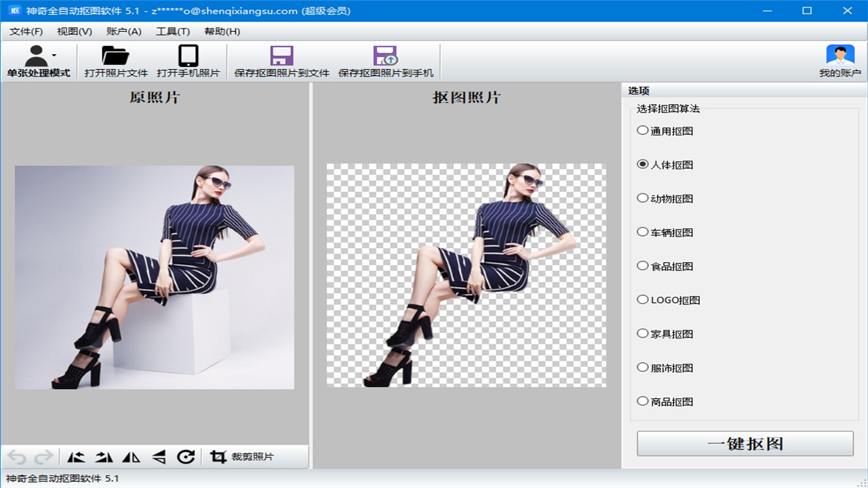Click the circular arrow rotate icon

186,457
